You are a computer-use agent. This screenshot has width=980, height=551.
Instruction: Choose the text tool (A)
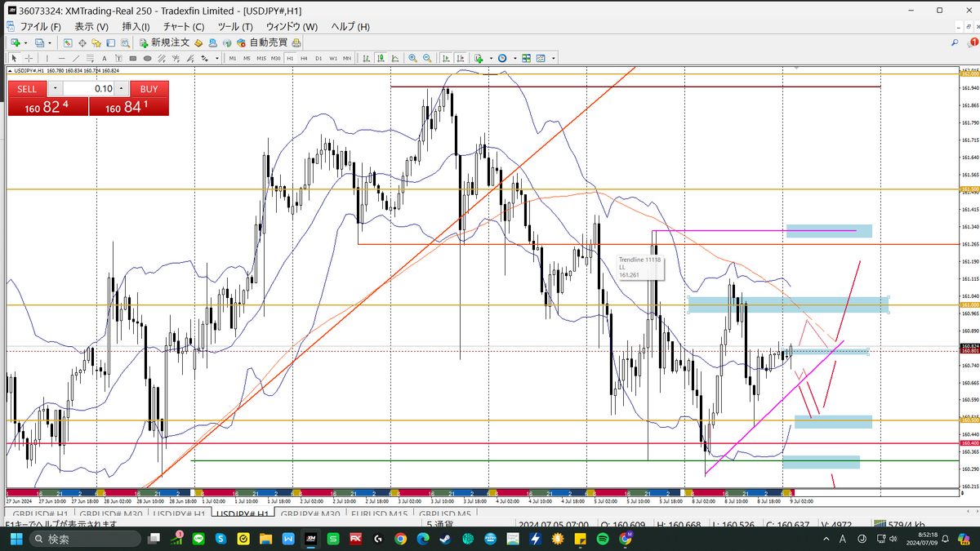coord(104,58)
